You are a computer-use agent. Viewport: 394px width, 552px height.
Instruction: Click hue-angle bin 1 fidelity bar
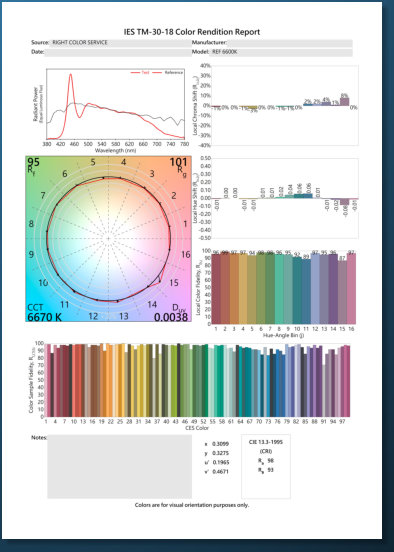(216, 289)
